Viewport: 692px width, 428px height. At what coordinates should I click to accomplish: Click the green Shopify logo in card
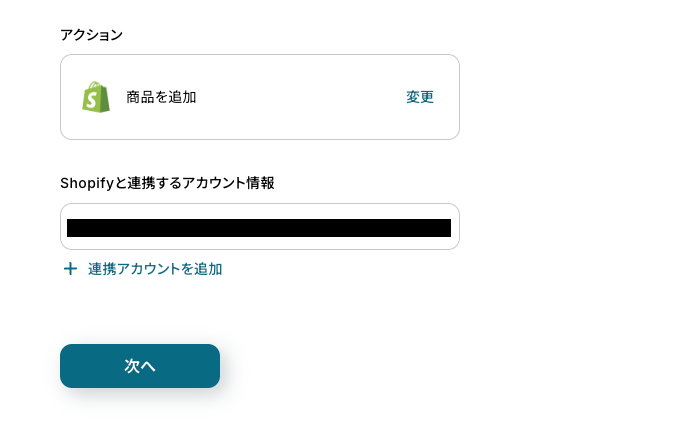(96, 97)
